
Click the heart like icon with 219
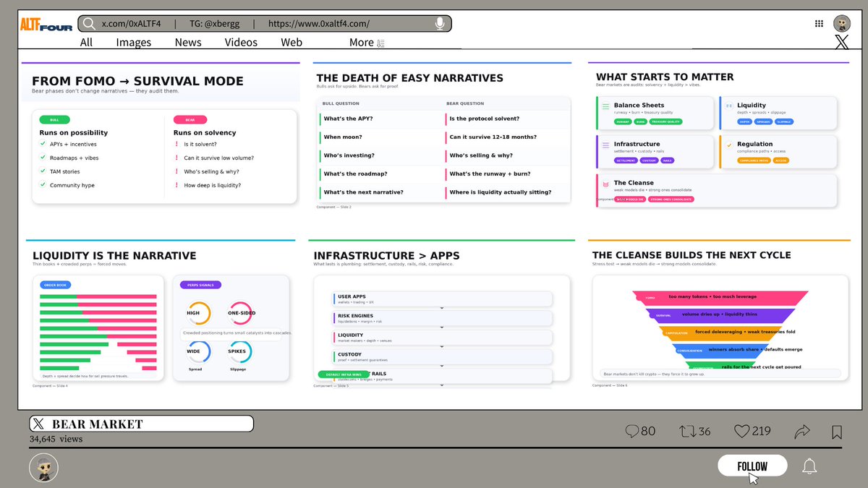[x=741, y=432]
